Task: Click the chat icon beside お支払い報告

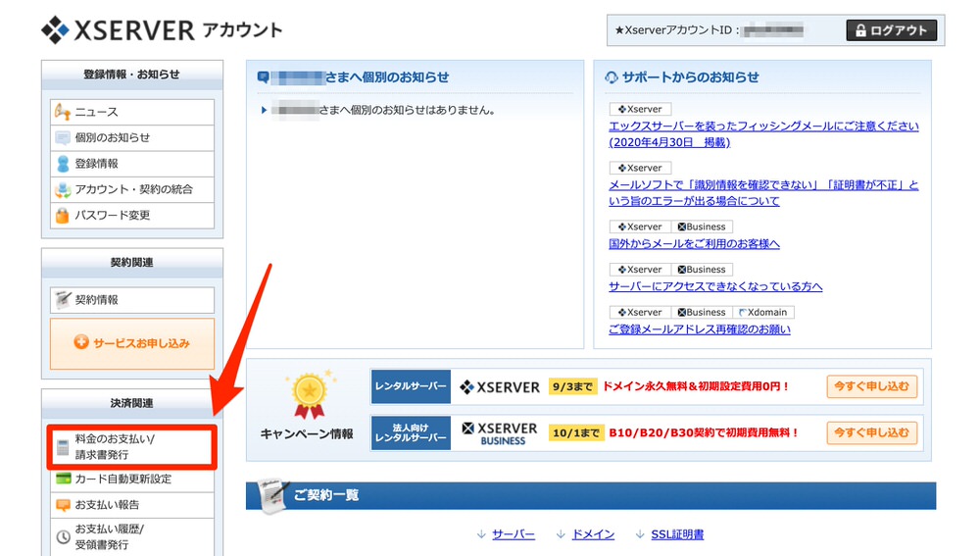Action: point(63,505)
